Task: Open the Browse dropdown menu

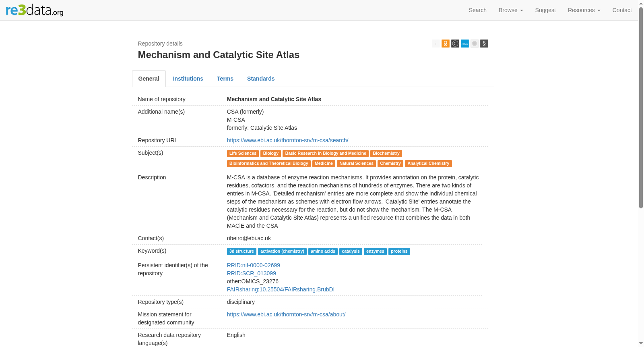Action: 511,10
